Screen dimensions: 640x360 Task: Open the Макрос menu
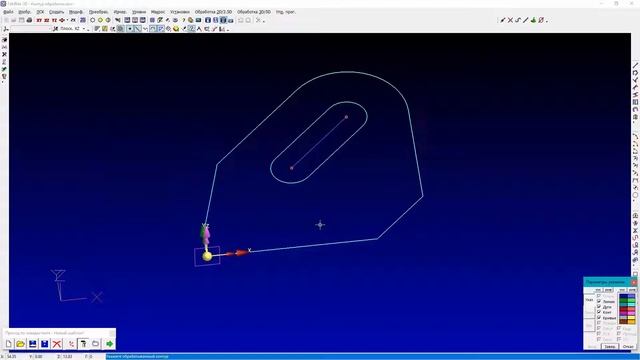click(158, 12)
